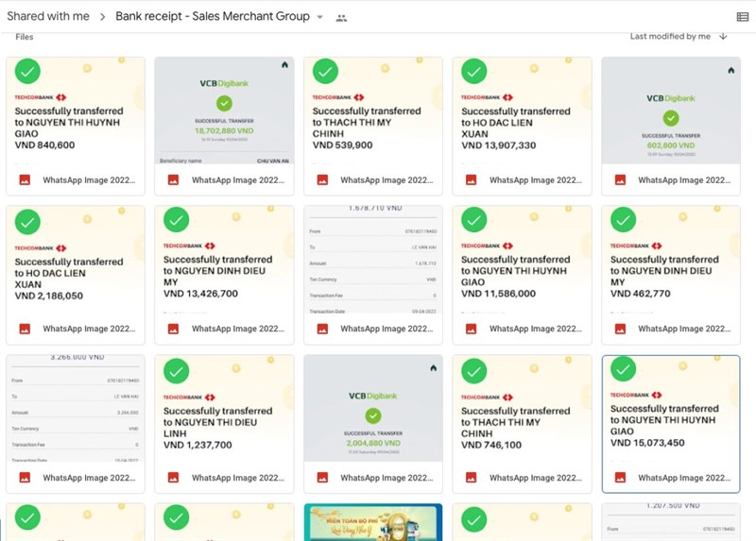
Task: Click the Bank receipt - Sales Merchant Group title
Action: point(213,16)
